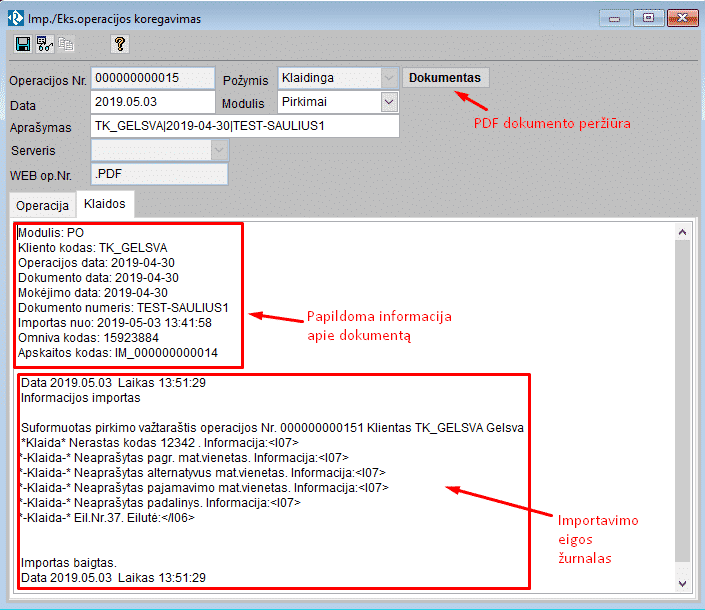Click the Data field with 2019.05.03
Screen dimensions: 705x610
(152, 102)
